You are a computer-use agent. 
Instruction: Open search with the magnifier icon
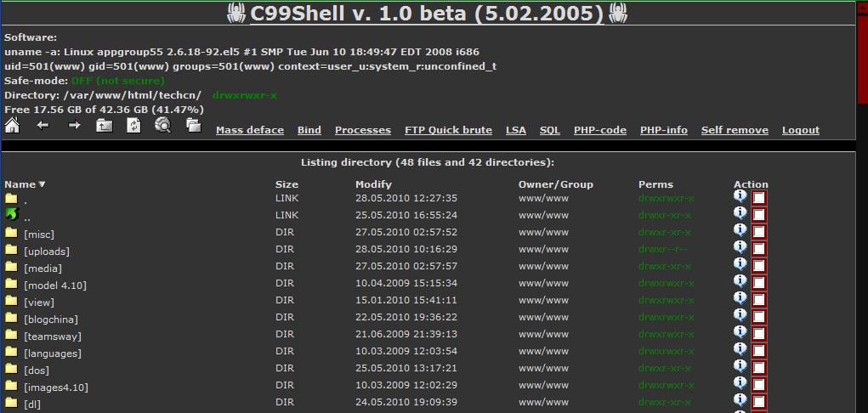pos(163,126)
